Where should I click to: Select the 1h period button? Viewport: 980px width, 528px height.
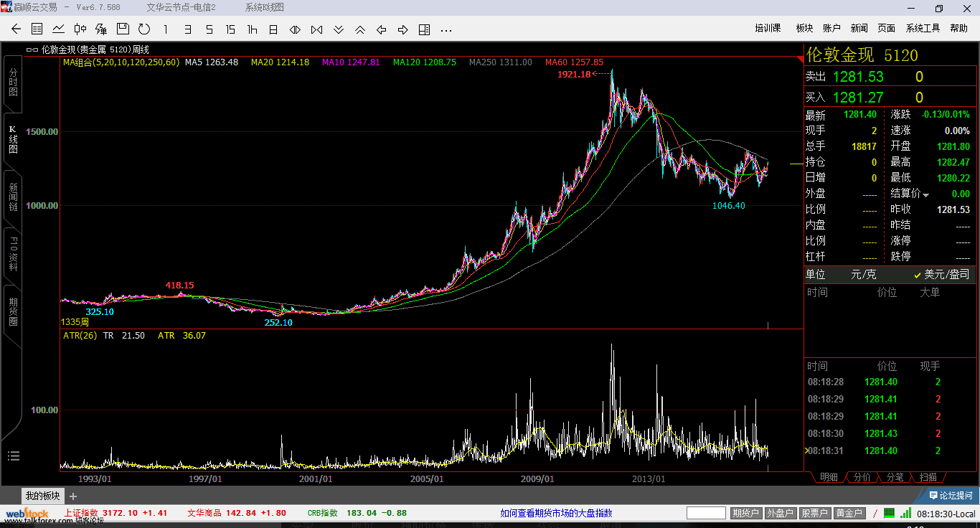(252, 29)
